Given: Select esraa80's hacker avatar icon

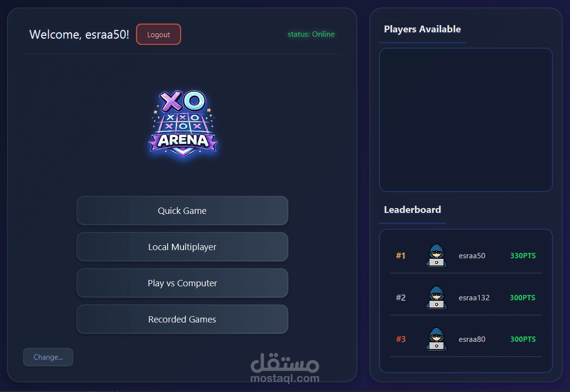Looking at the screenshot, I should click(437, 339).
